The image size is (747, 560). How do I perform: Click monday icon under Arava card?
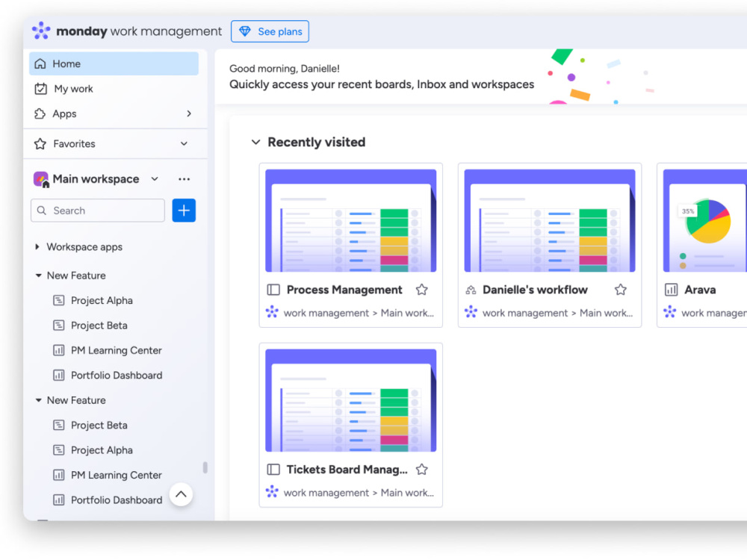click(670, 312)
